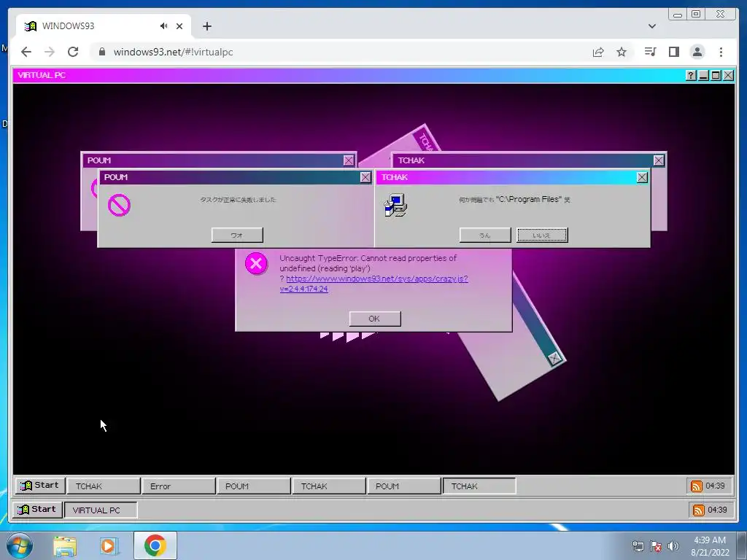Click the focused right button in TCHAK dialog
747x560 pixels.
coord(542,236)
